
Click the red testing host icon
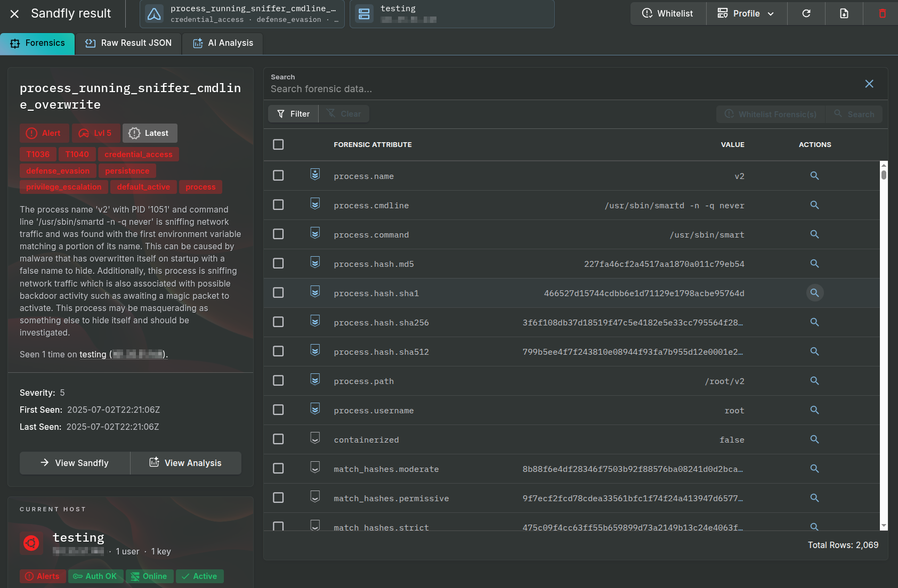[x=31, y=543]
